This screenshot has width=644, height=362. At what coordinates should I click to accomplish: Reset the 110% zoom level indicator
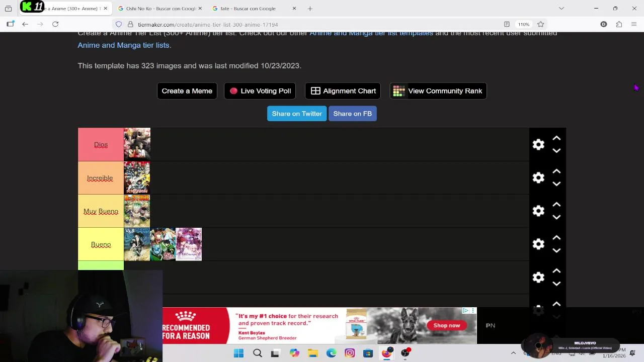524,24
